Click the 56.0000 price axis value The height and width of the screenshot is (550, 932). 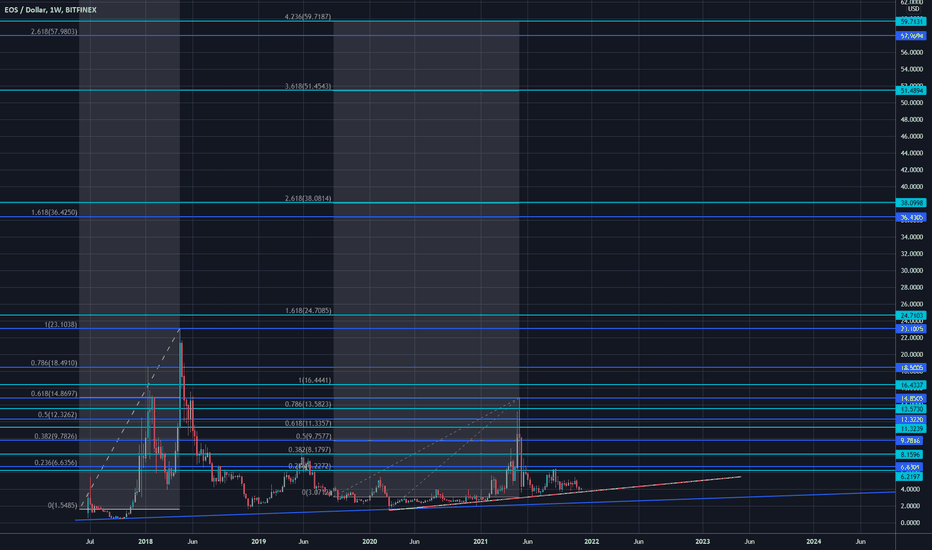(911, 52)
